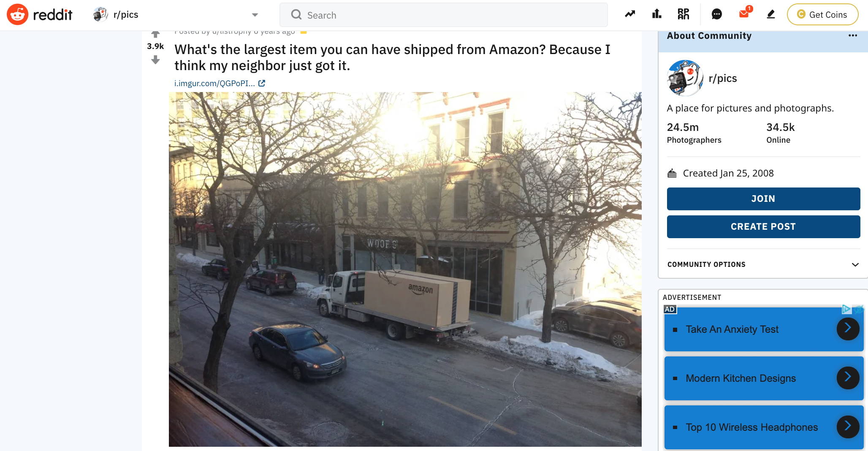This screenshot has height=451, width=868.
Task: Upvote the Amazon shipping post
Action: [x=155, y=34]
